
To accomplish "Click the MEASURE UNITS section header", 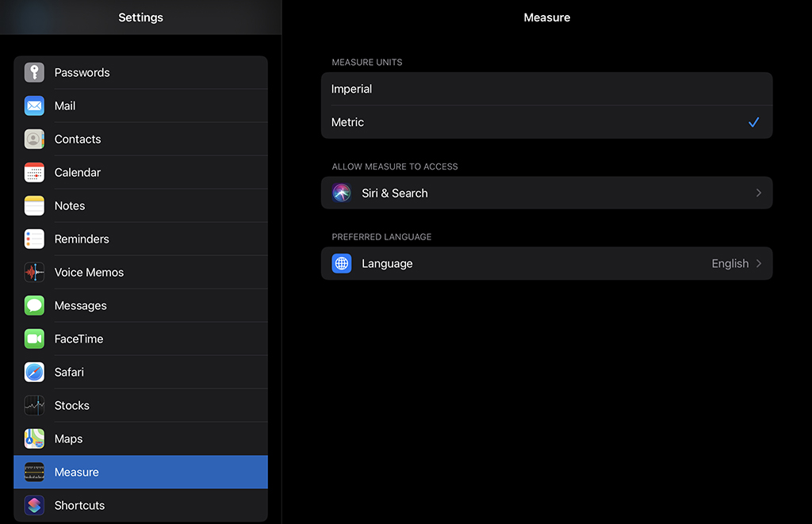I will point(367,62).
